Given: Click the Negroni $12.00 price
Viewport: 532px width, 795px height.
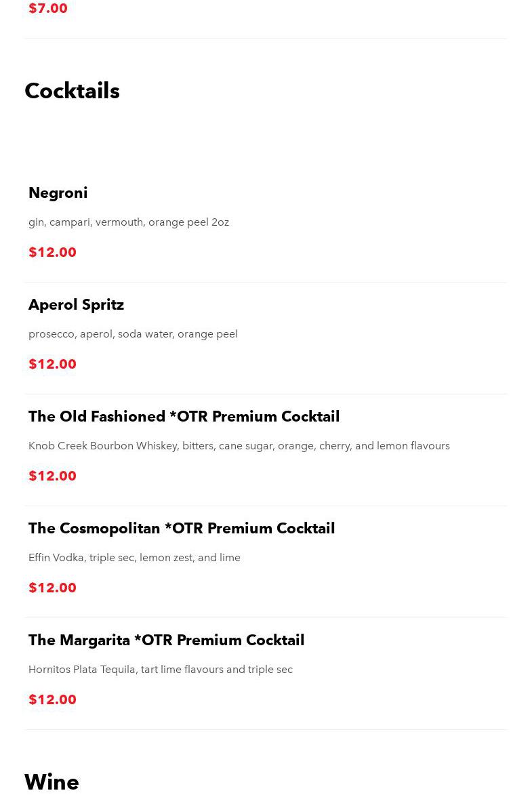Looking at the screenshot, I should (52, 252).
